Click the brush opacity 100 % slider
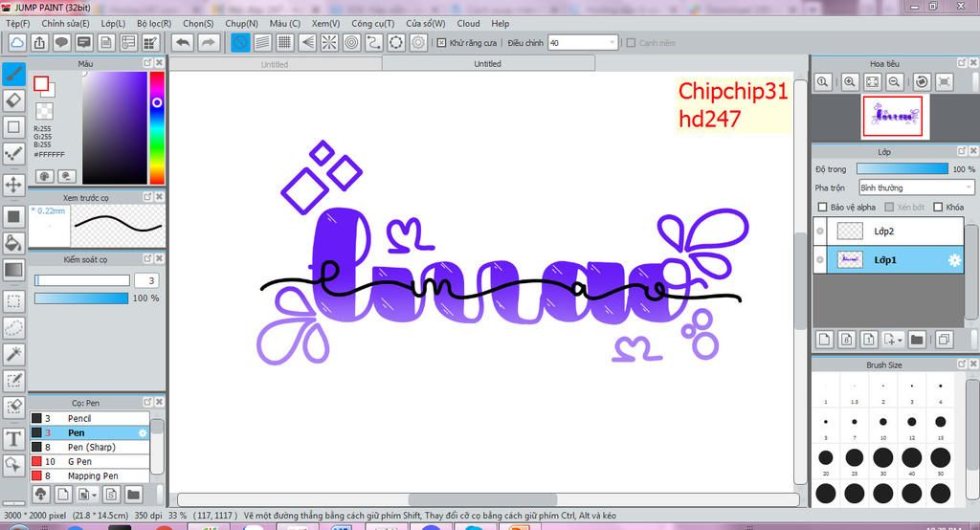The width and height of the screenshot is (980, 530). coord(81,298)
